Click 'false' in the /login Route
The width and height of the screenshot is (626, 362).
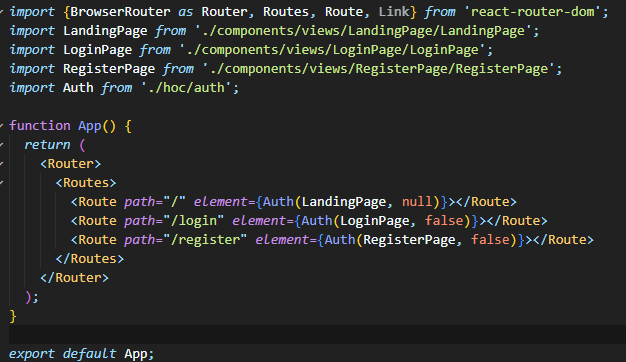(x=444, y=221)
